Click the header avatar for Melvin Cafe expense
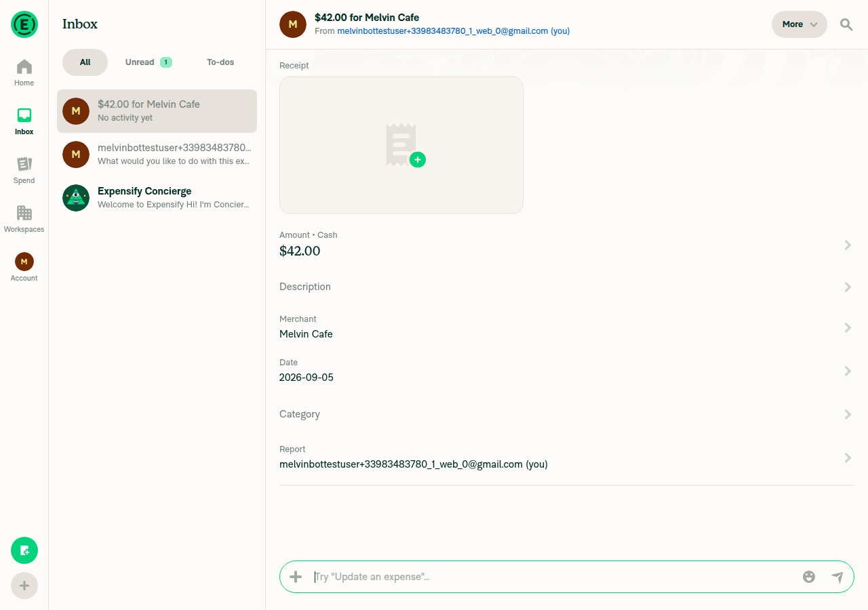The width and height of the screenshot is (868, 610). coord(293,24)
